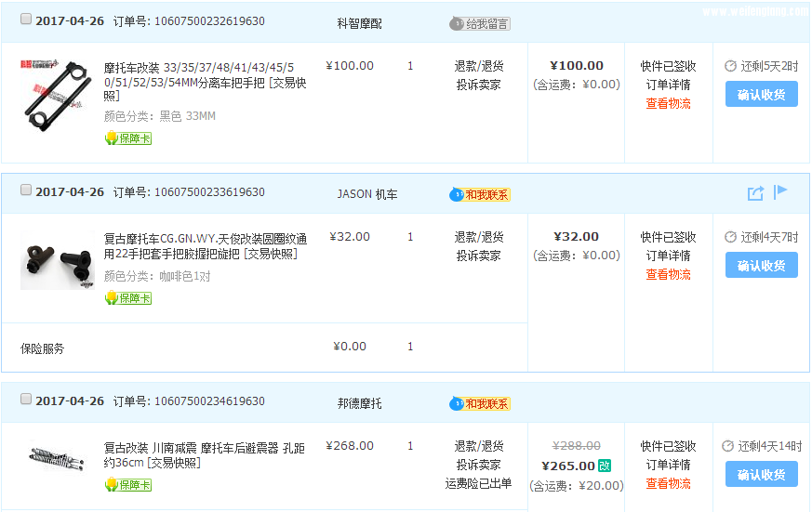This screenshot has height=512, width=812.
Task: Check the checkbox for order 10607500232619630
Action: tap(26, 20)
